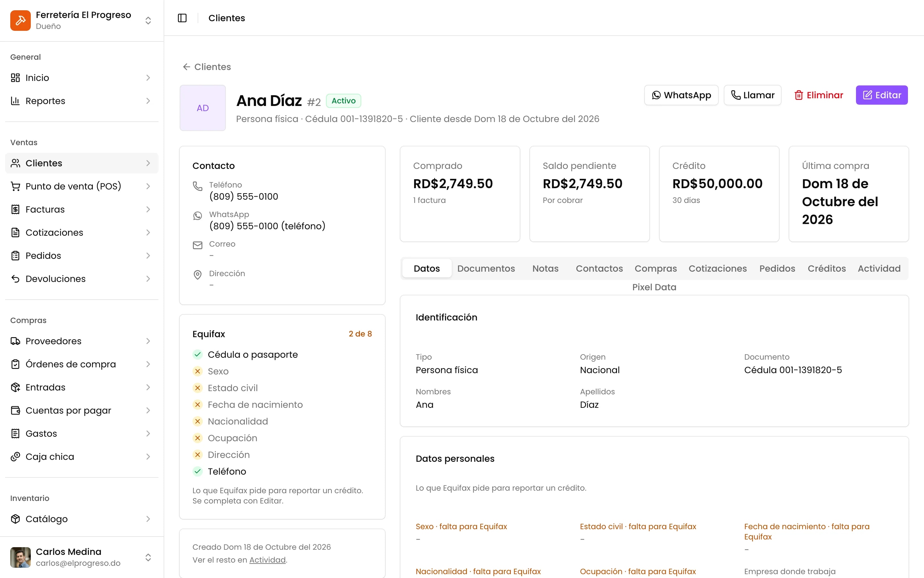Click the Crédito RD$50,000.00 card
The height and width of the screenshot is (578, 924).
coord(719,194)
